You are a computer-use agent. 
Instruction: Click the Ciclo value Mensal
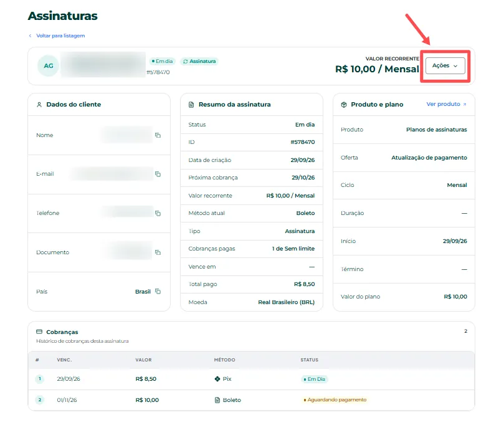457,185
